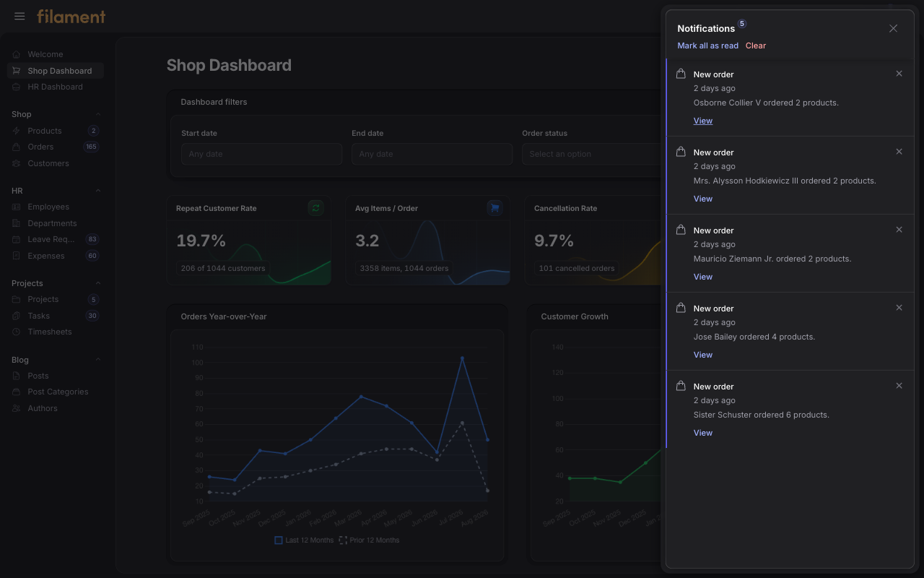The image size is (924, 578).
Task: View Mrs. Alysson Hodkiewicz III order
Action: click(x=702, y=199)
